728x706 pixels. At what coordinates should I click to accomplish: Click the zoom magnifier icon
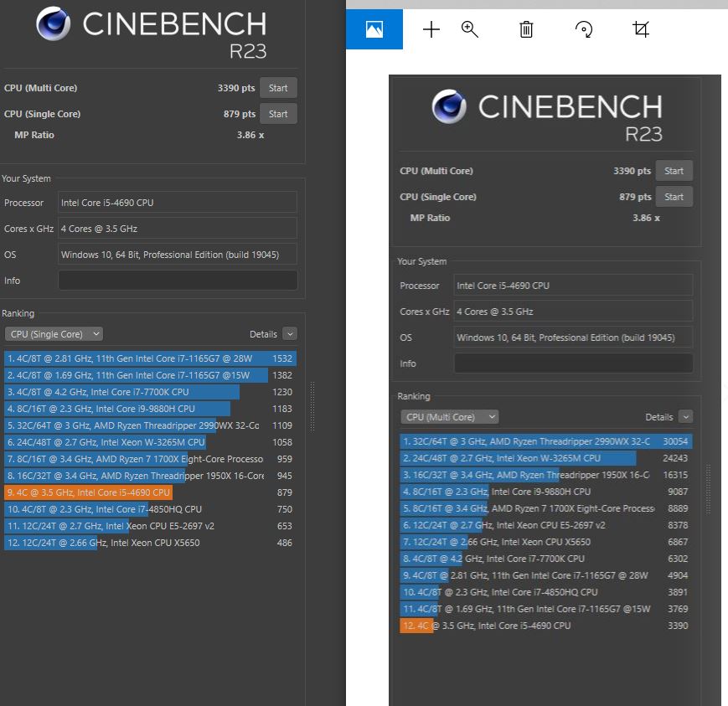(x=469, y=29)
